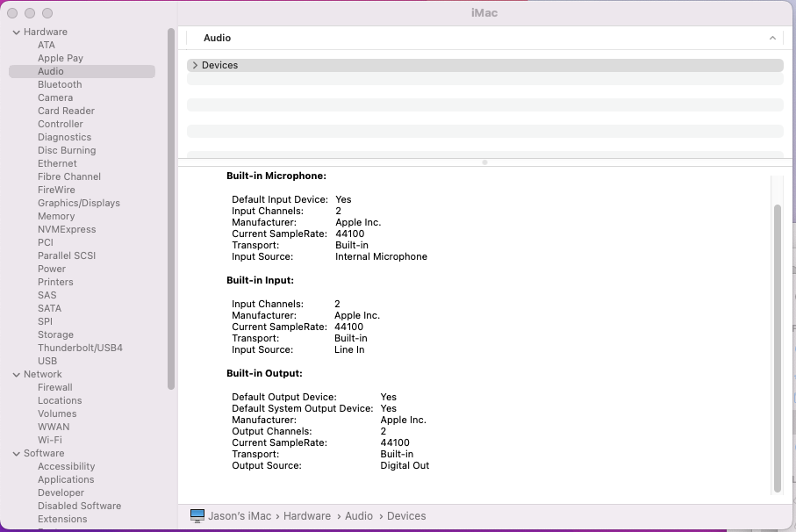The height and width of the screenshot is (532, 796).
Task: Select FireWire in the sidebar
Action: [56, 190]
